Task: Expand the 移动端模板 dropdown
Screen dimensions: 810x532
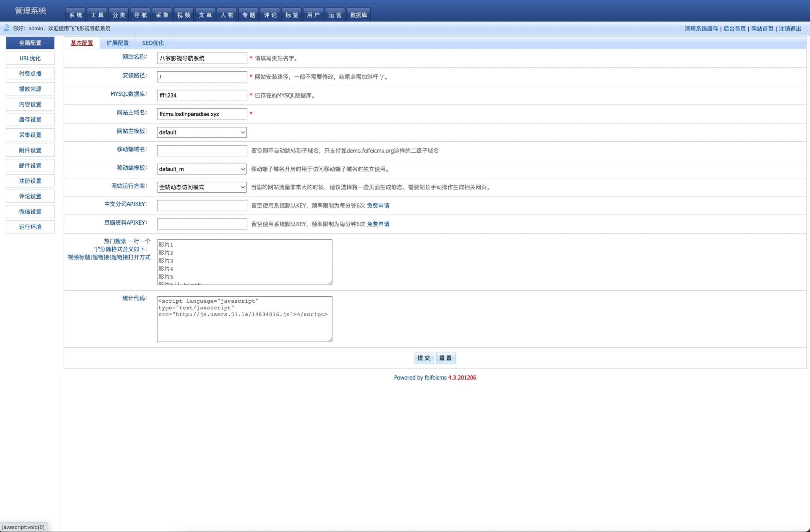Action: tap(201, 169)
